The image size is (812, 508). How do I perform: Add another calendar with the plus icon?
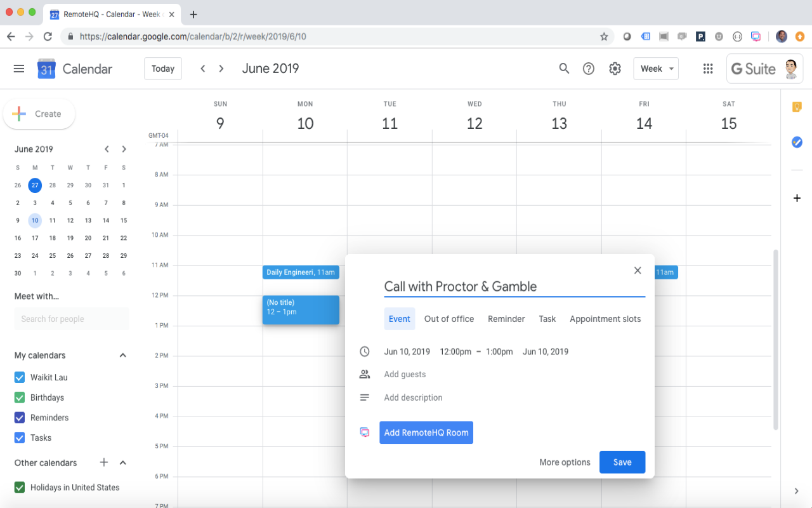click(x=103, y=462)
